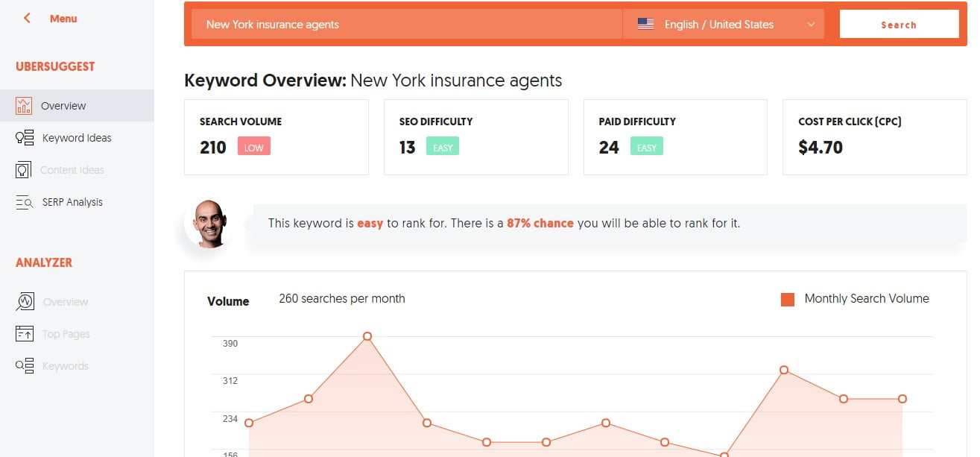Click the Overview chart icon under Ubersuggest
The height and width of the screenshot is (457, 980).
[x=24, y=106]
